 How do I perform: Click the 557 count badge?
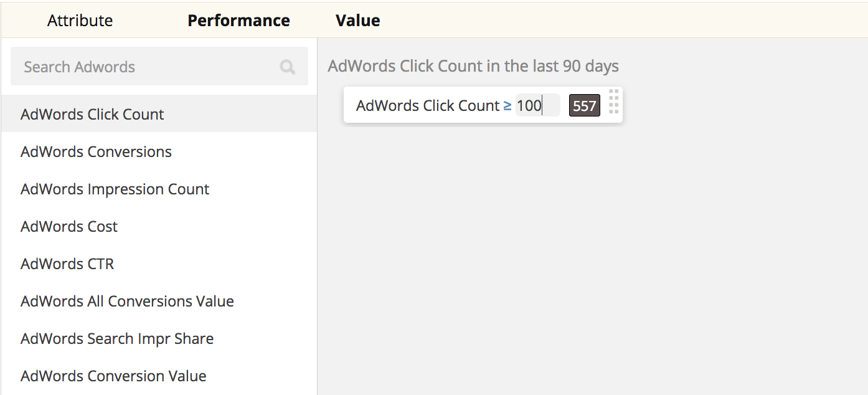tap(584, 106)
